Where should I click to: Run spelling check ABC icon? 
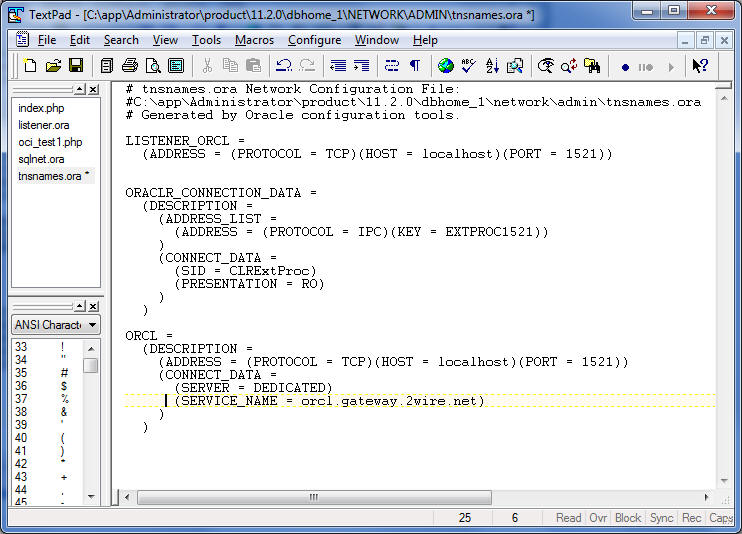pos(468,66)
